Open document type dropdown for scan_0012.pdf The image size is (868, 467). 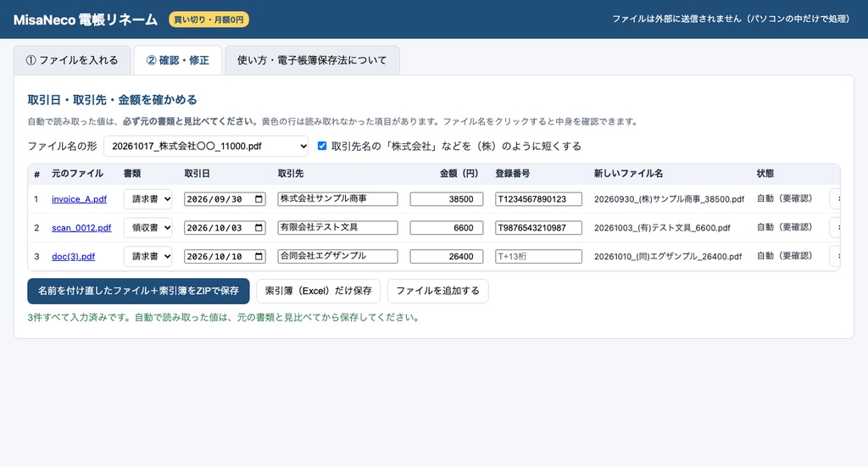pyautogui.click(x=147, y=228)
